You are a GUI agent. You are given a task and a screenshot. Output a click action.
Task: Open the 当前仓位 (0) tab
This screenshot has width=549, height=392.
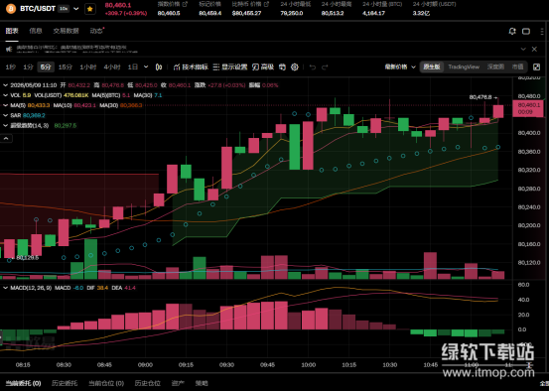106,383
